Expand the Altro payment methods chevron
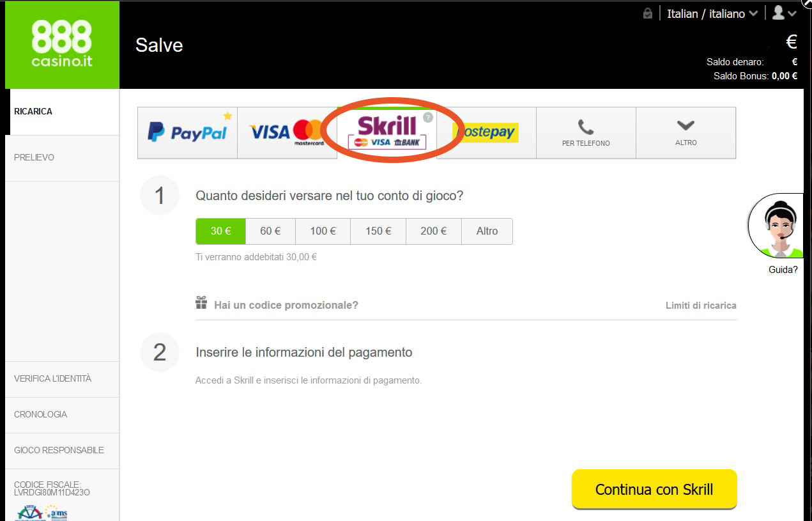 [686, 133]
